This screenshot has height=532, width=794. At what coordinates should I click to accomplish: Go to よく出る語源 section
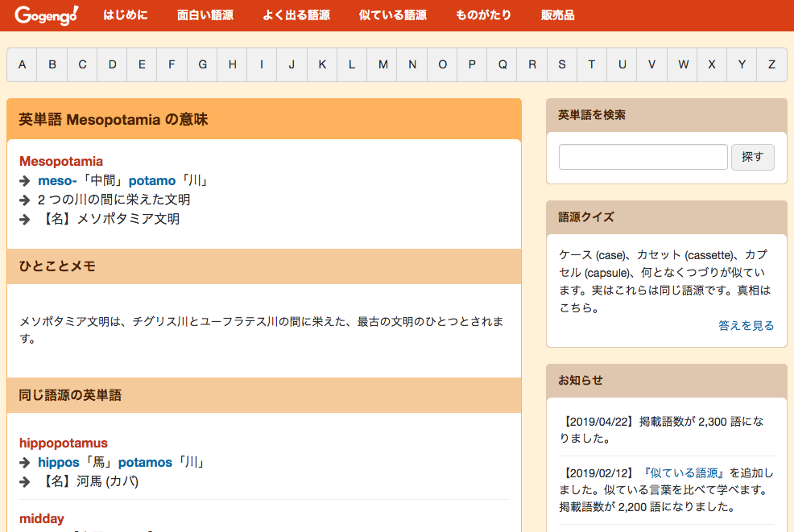[296, 15]
